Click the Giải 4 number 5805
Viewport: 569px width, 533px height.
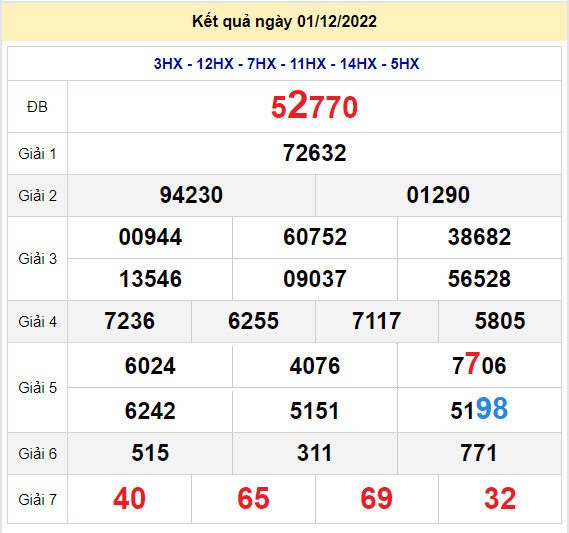point(500,321)
